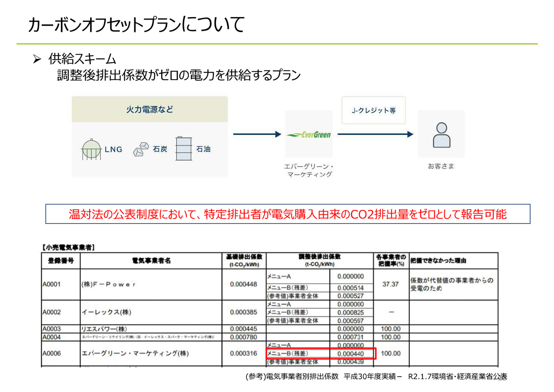Click the お客さま caption
Image resolution: width=554 pixels, height=392 pixels.
[x=441, y=166]
